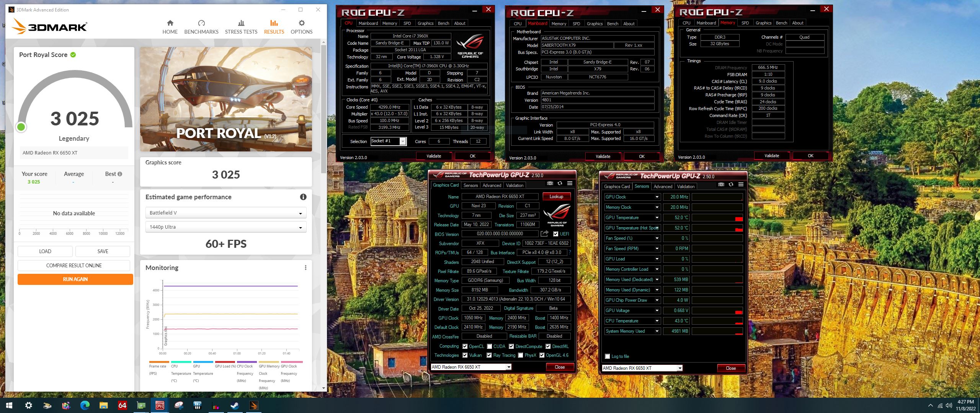Toggle the UEFI checkbox in GPU-Z

pos(555,234)
